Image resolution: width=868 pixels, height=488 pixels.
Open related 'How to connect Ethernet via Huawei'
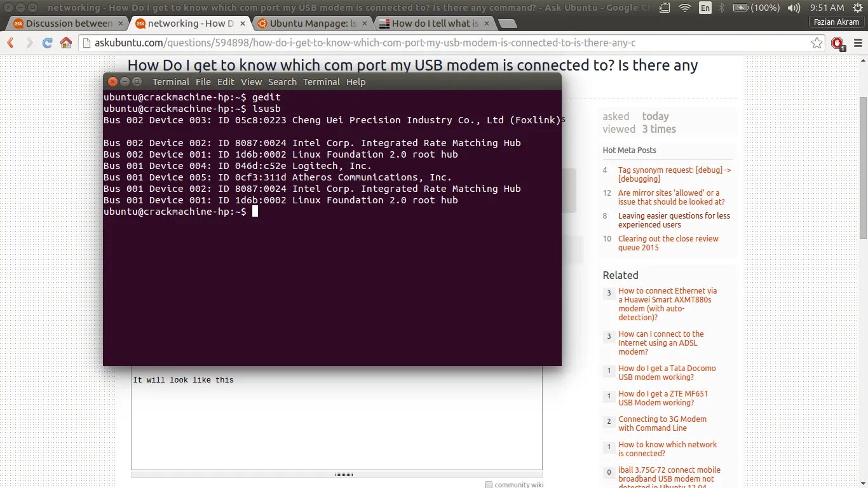pyautogui.click(x=667, y=304)
